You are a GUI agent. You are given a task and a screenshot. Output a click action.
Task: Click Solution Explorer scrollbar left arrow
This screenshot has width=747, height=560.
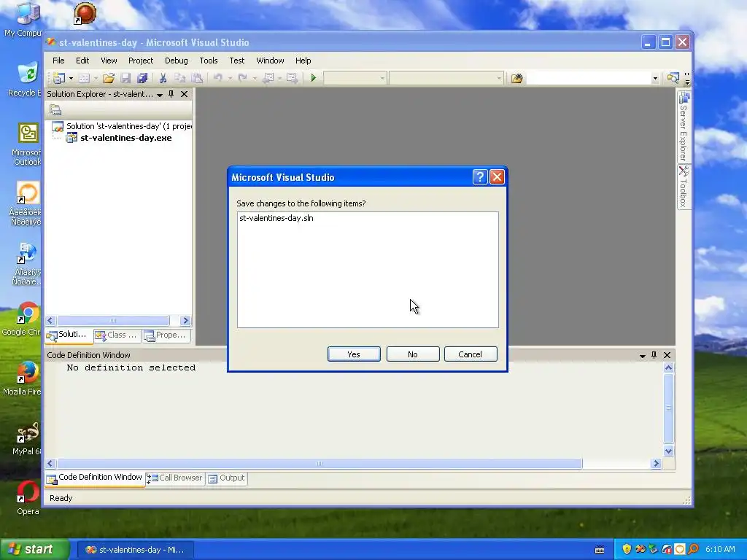click(x=50, y=321)
